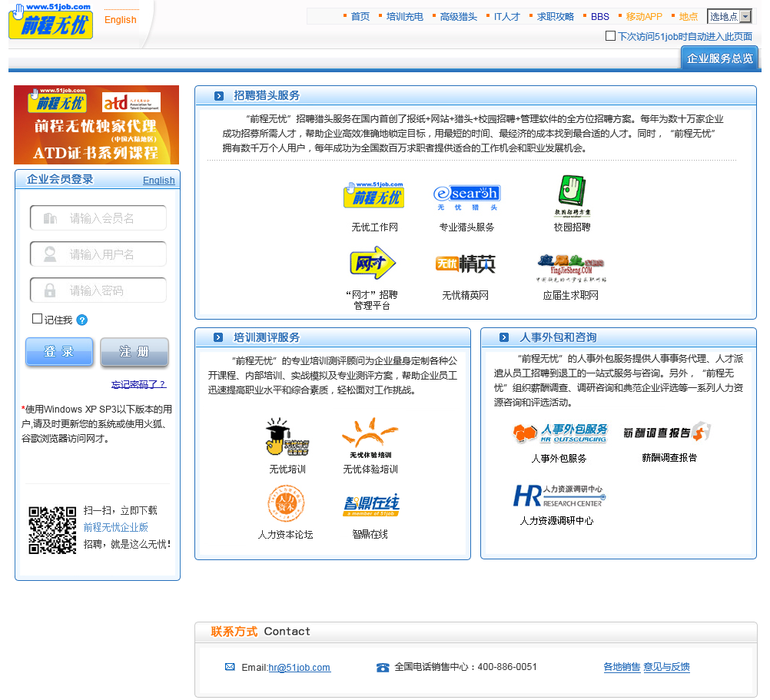770x700 pixels.
Task: Click the 无忧培训 graduate cap icon
Action: pyautogui.click(x=287, y=436)
